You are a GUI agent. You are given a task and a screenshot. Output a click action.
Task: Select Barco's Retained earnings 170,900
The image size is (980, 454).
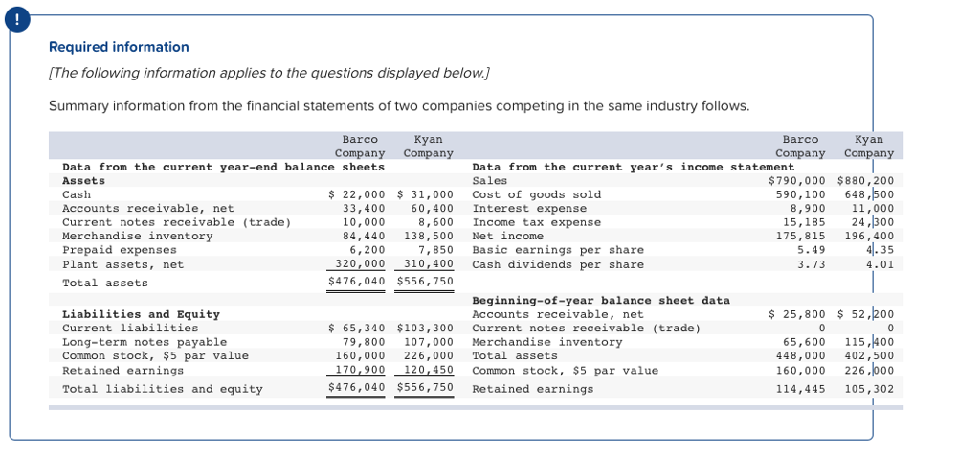pos(360,370)
